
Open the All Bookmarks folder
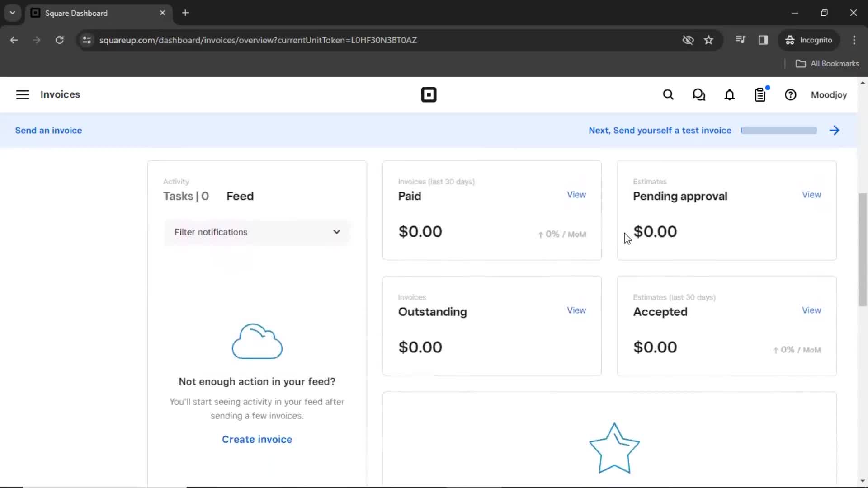pyautogui.click(x=827, y=63)
